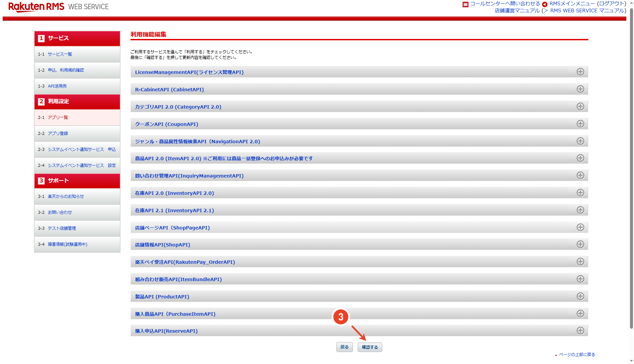
Task: Expand the 製品API ProductAPI plus icon
Action: (580, 296)
